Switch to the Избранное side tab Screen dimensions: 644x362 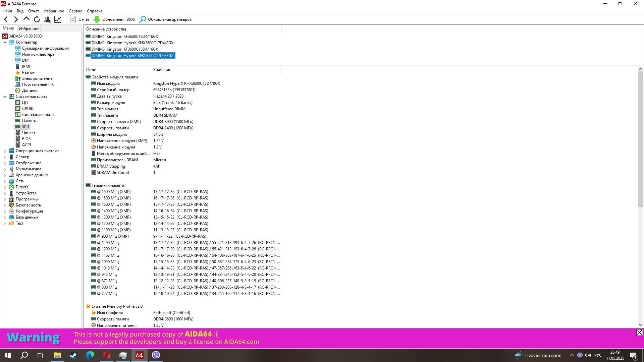(x=29, y=29)
